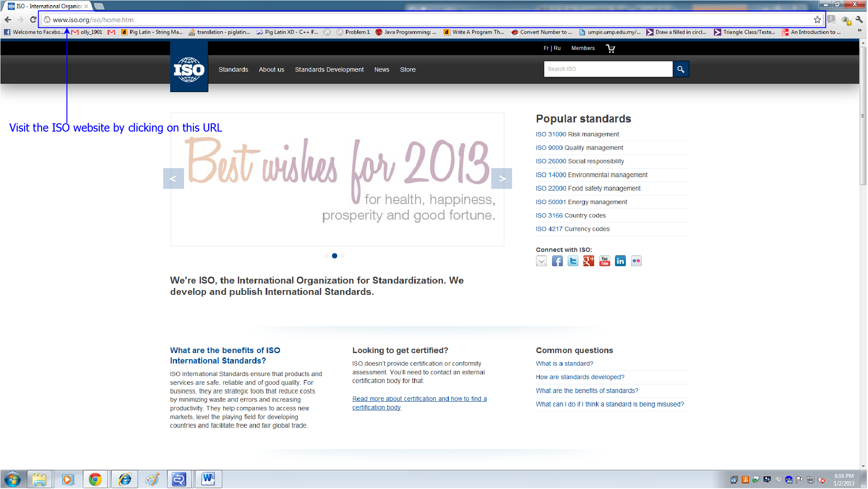Select the third carousel dot
The height and width of the screenshot is (489, 868).
(343, 256)
